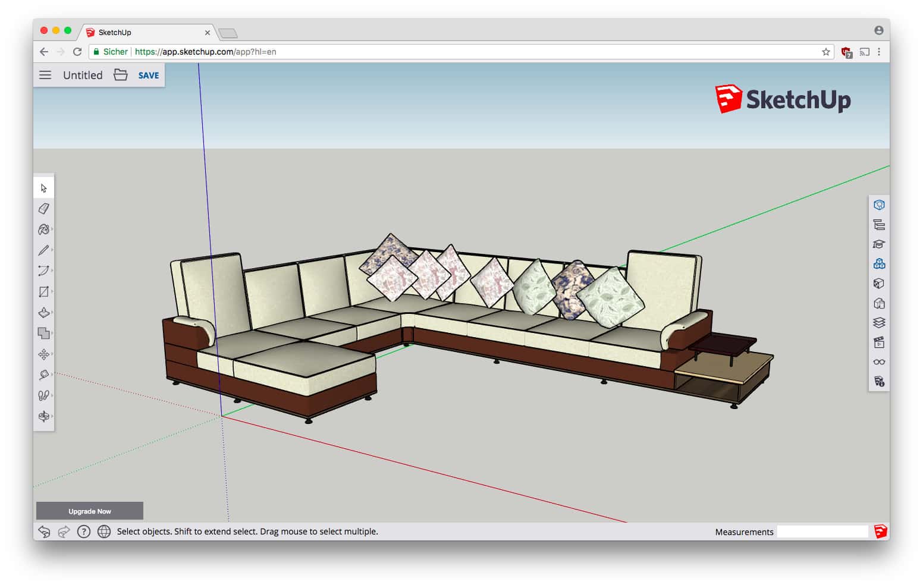Choose the Push/Pull tool

44,312
